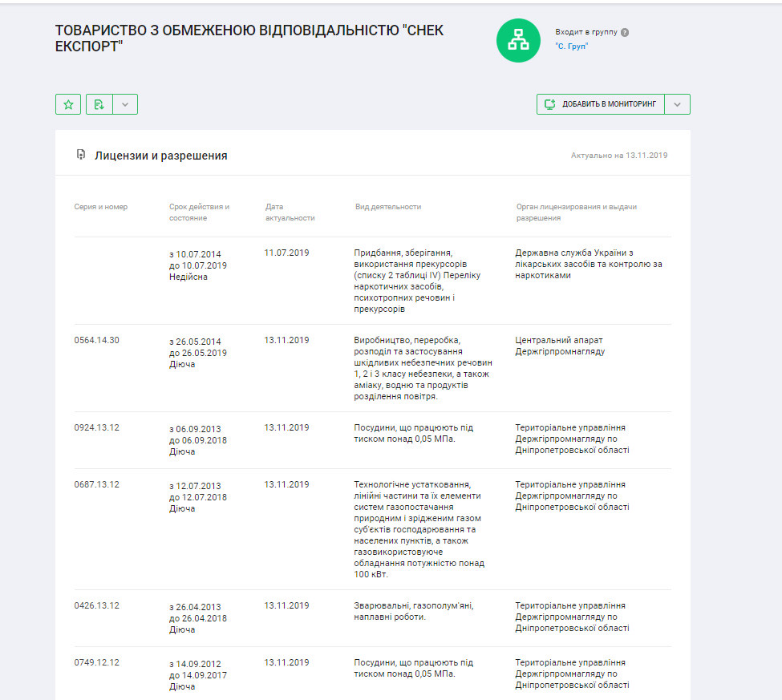The width and height of the screenshot is (782, 700).
Task: Select license number 0749.12.12
Action: (x=97, y=662)
